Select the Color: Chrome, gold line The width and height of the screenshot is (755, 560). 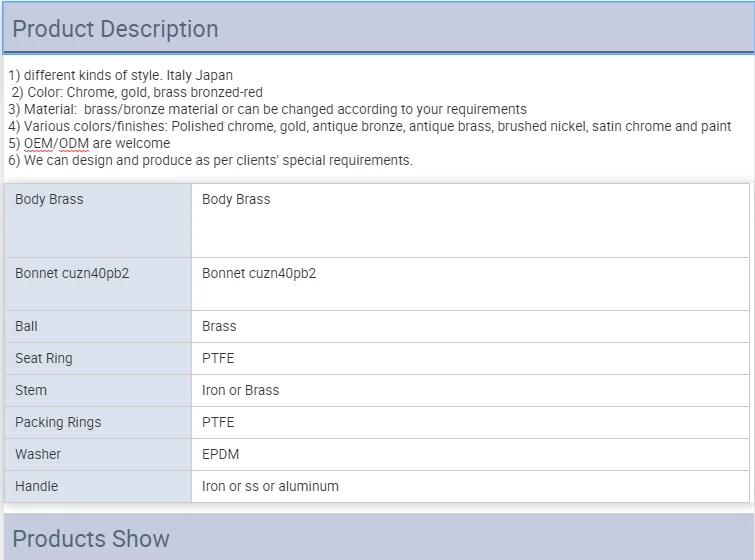click(137, 92)
